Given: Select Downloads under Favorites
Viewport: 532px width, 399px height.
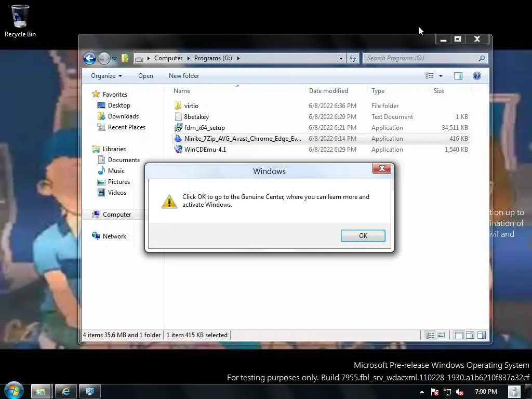Looking at the screenshot, I should click(123, 116).
